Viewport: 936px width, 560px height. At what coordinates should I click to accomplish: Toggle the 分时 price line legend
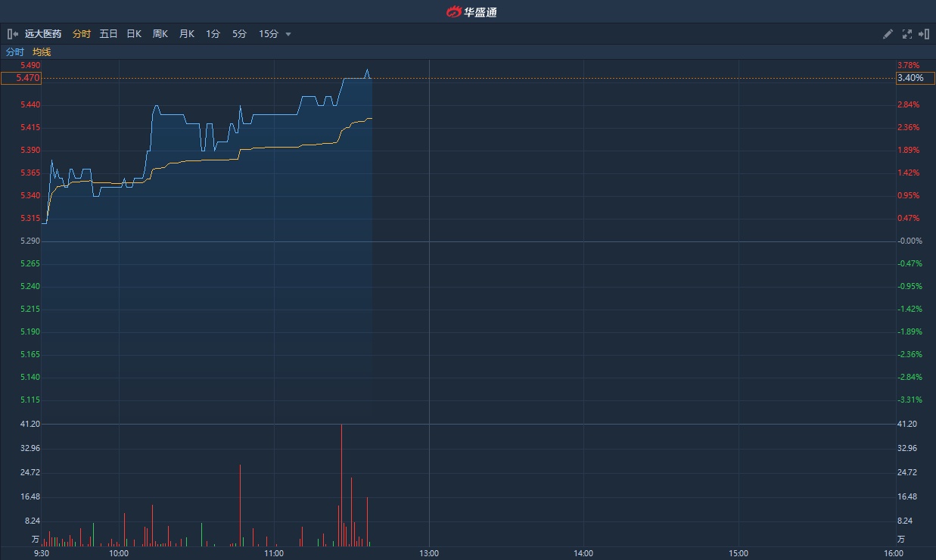tap(15, 52)
